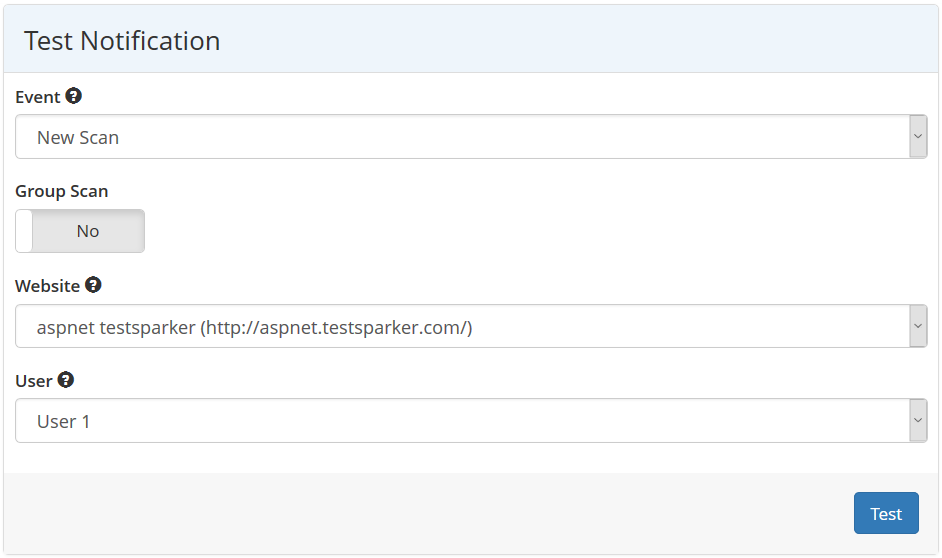942x558 pixels.
Task: Open the New Scan event selector
Action: (x=460, y=137)
